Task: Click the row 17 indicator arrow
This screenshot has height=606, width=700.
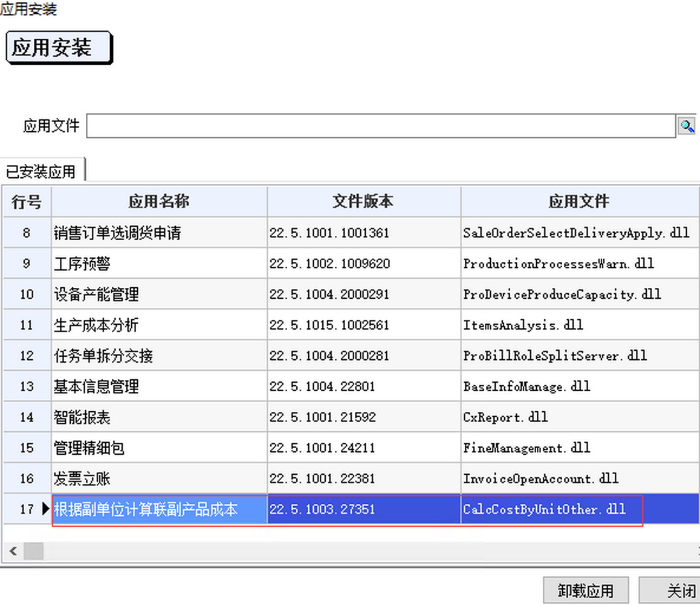Action: pos(46,509)
